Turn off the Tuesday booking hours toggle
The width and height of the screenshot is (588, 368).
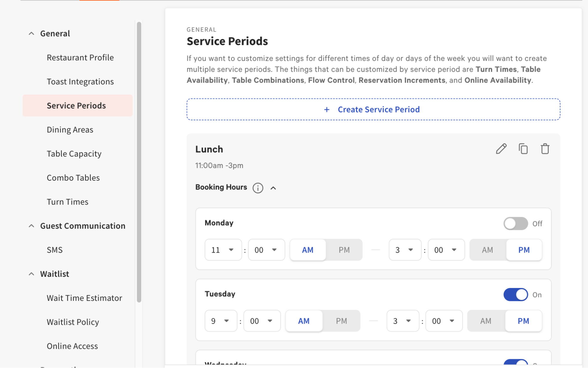click(x=515, y=294)
